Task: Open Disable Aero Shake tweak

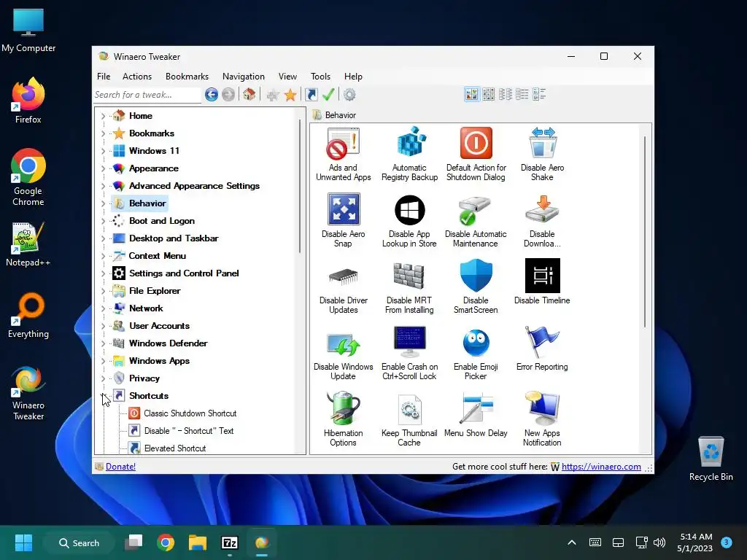Action: [542, 154]
